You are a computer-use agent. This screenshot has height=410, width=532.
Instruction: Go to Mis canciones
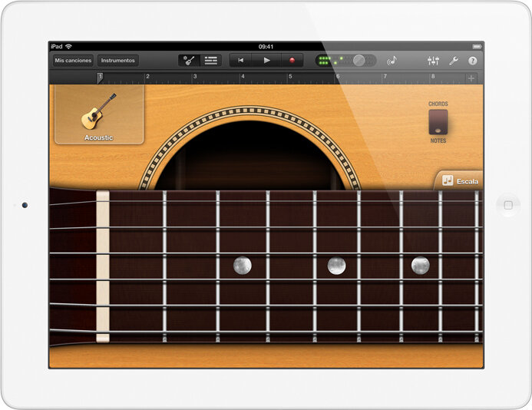click(x=73, y=61)
